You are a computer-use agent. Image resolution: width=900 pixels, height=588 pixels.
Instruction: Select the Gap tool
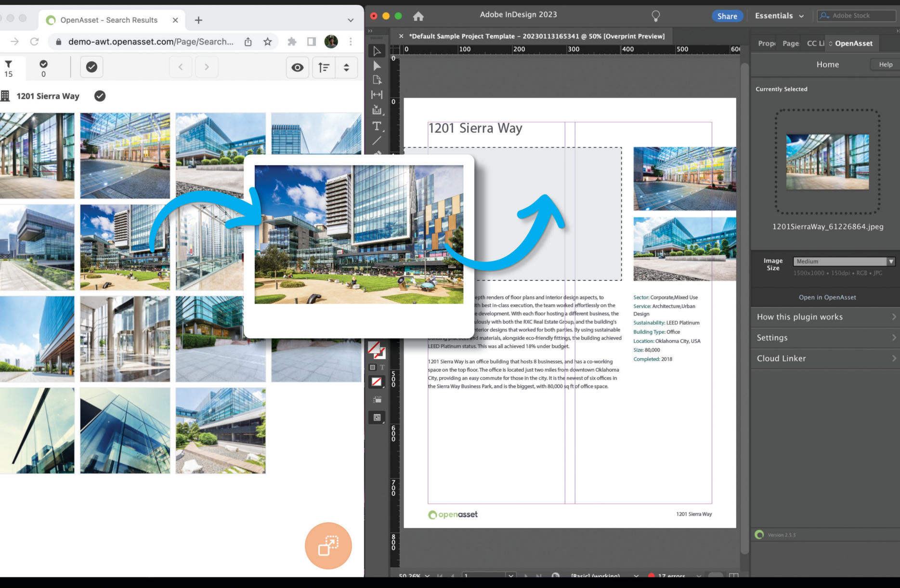(x=377, y=95)
